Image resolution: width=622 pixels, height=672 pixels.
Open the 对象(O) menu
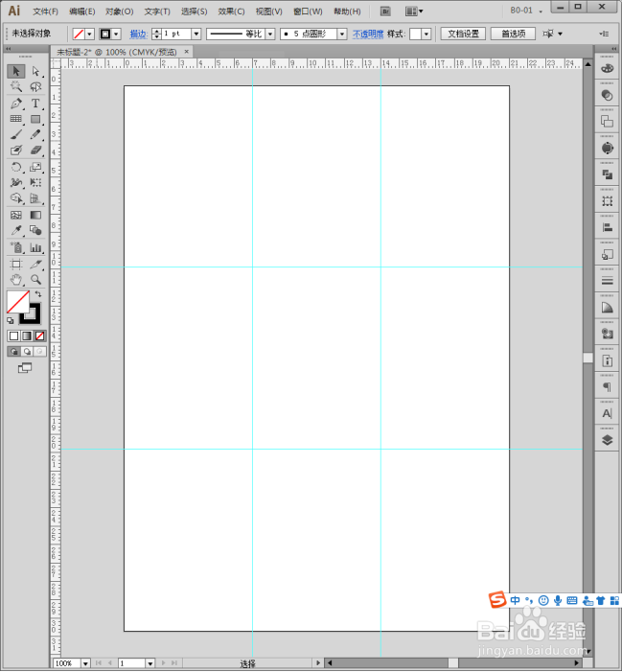pos(120,12)
